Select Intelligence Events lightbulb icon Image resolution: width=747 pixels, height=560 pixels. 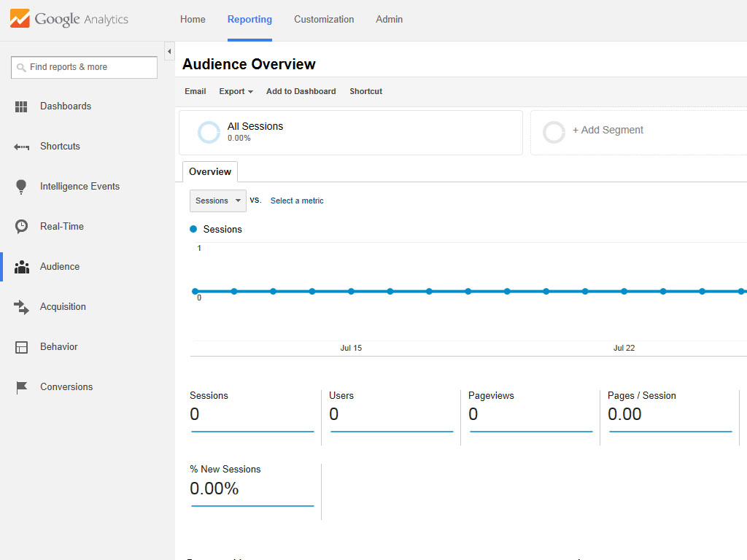[21, 187]
